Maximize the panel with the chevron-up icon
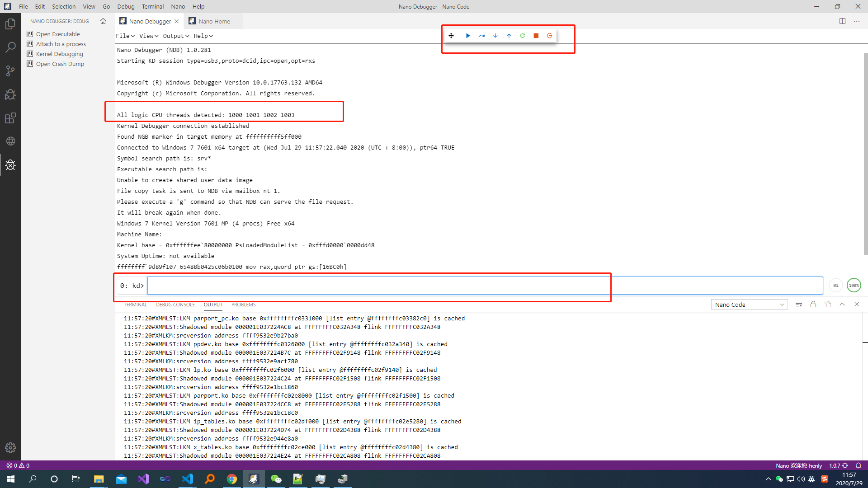Screen dimensions: 868x488 [842, 305]
